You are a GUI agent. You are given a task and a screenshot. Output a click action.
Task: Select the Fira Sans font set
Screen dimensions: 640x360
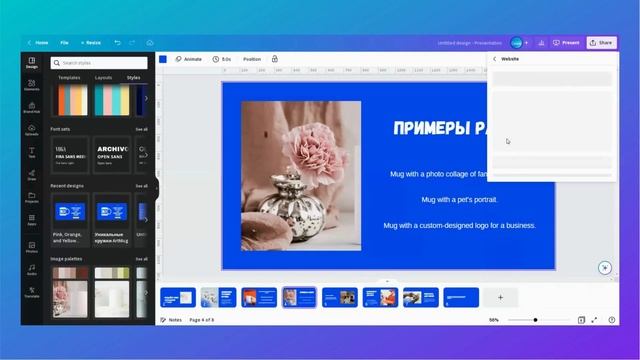[x=70, y=155]
